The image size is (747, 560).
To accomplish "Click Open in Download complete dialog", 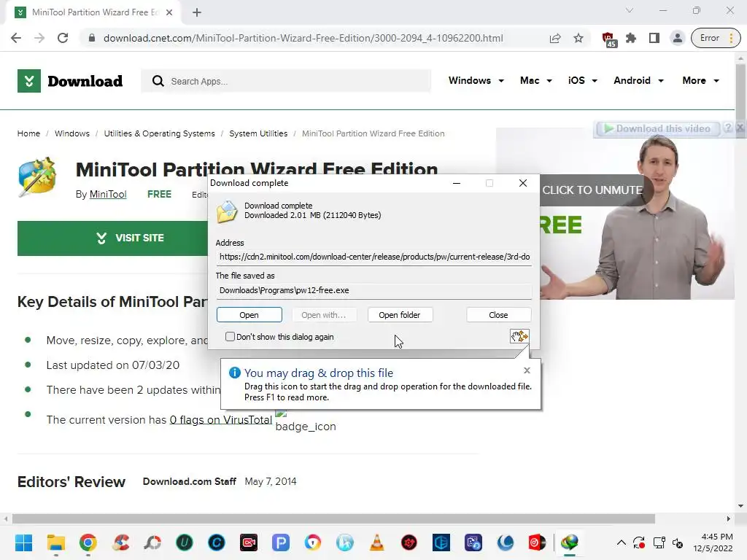I will click(x=249, y=315).
